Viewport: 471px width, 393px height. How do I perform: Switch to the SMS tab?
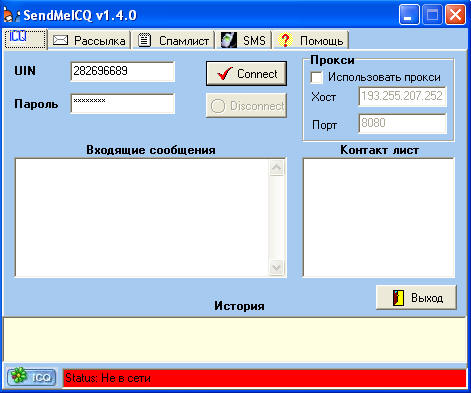(x=243, y=41)
